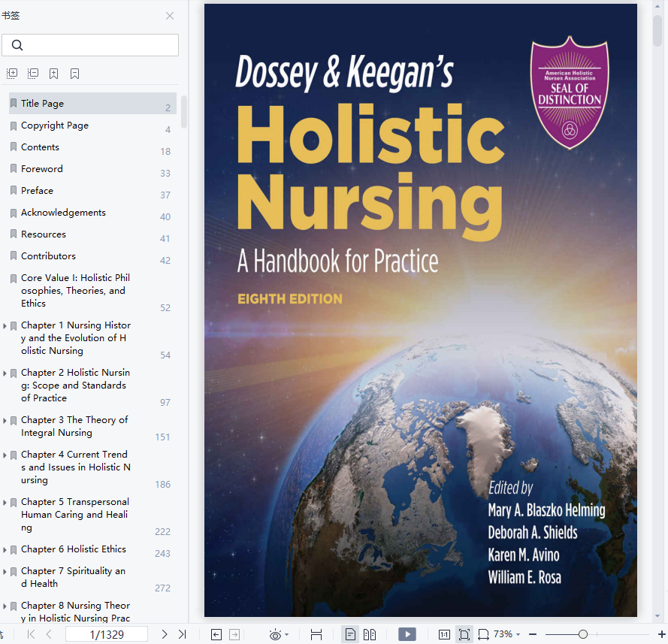
Task: Expand Chapter 2 Holistic Nursing Scope bookmark
Action: pos(5,373)
